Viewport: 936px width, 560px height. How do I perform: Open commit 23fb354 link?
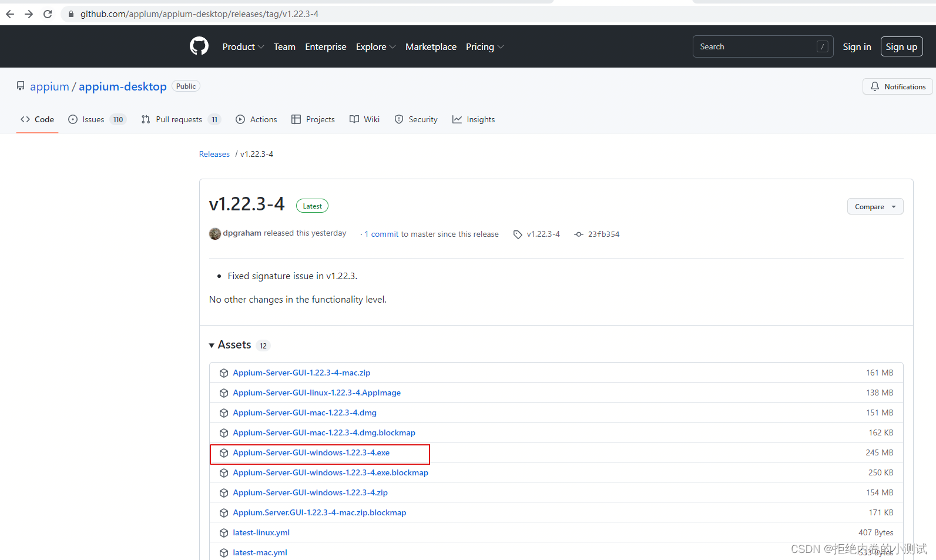pyautogui.click(x=603, y=234)
